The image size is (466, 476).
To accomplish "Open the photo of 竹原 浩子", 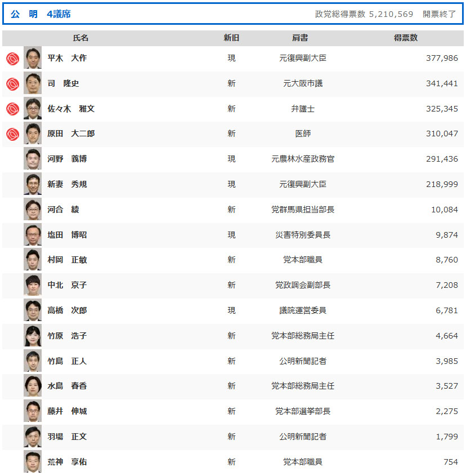I will [33, 336].
